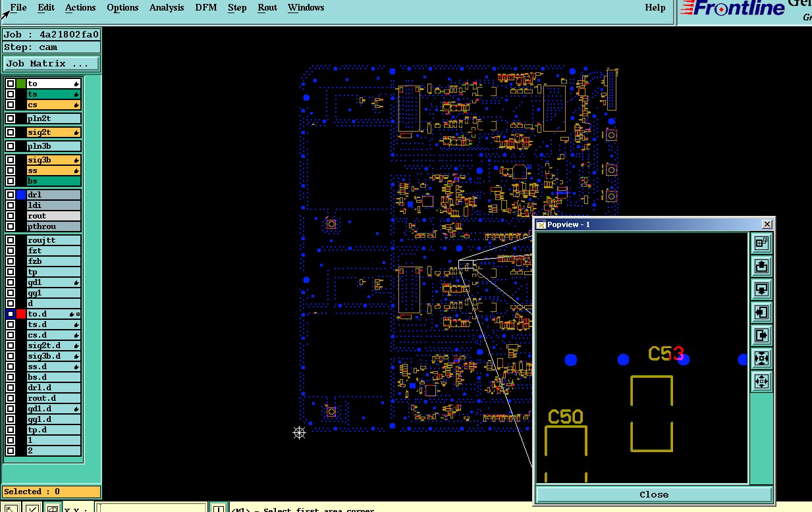Open the Options menu
This screenshot has height=512, width=812.
tap(122, 8)
